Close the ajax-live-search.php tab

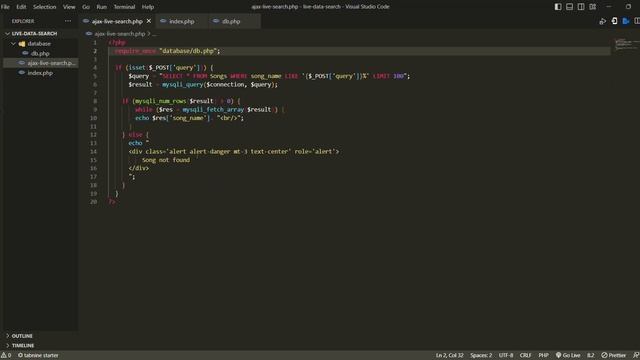pos(149,21)
